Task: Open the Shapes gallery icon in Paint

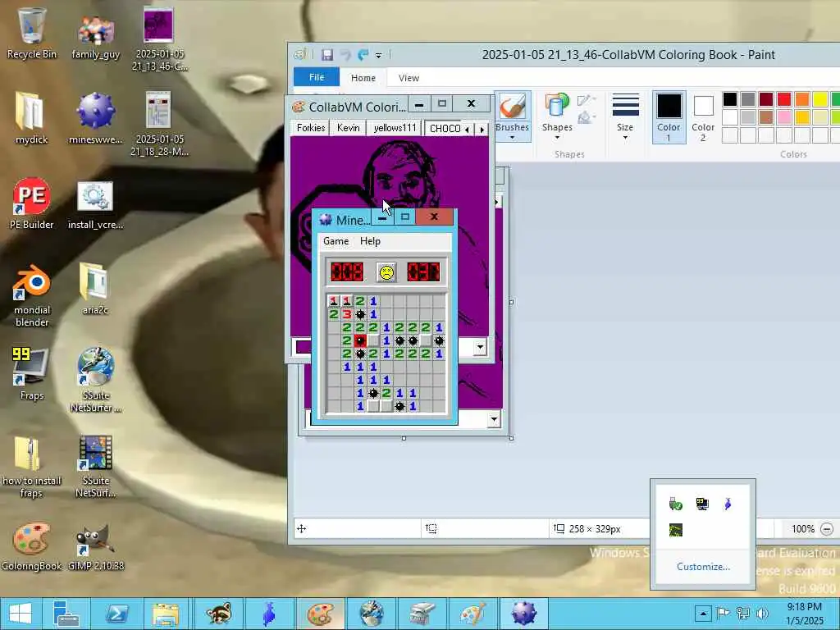Action: [557, 106]
